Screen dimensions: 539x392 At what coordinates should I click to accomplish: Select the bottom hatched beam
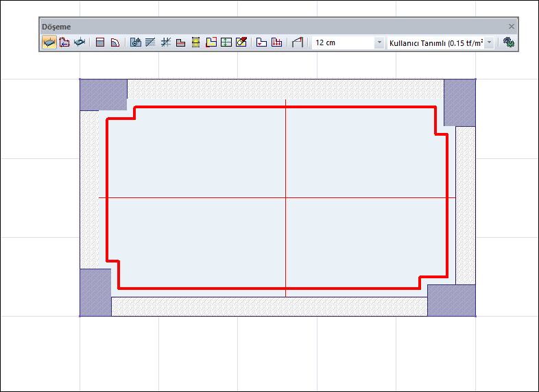(x=269, y=306)
